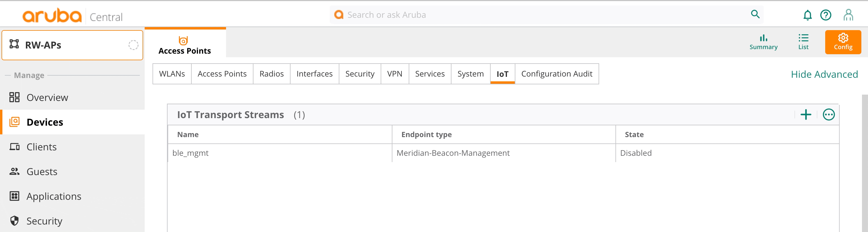868x232 pixels.
Task: Open Summary view
Action: (763, 42)
